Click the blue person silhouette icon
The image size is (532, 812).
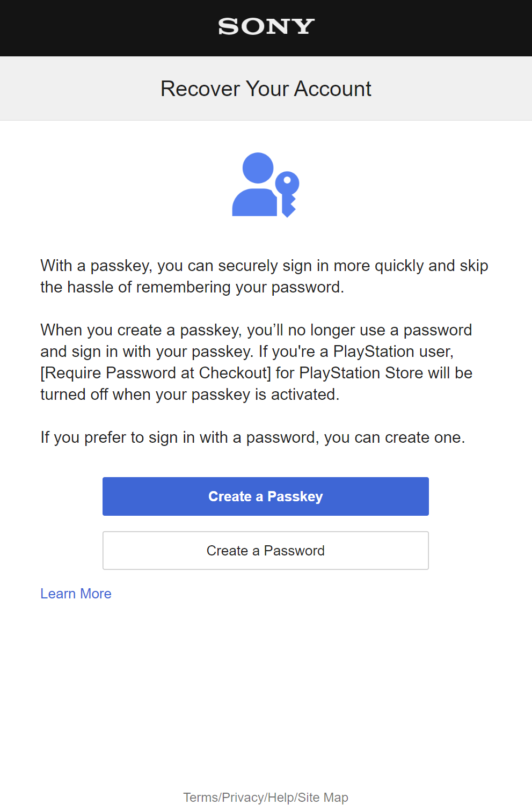(256, 188)
